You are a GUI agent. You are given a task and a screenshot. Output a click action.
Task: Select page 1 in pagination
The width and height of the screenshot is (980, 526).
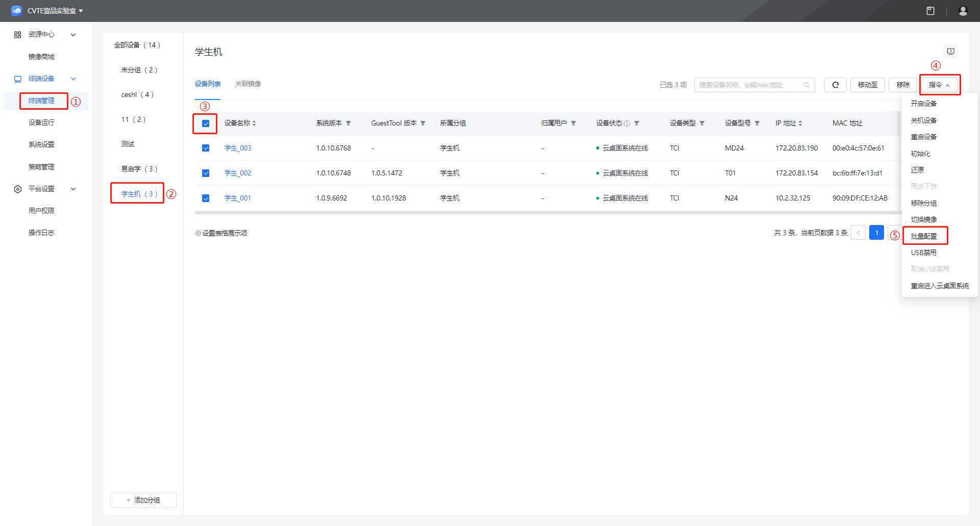coord(877,233)
